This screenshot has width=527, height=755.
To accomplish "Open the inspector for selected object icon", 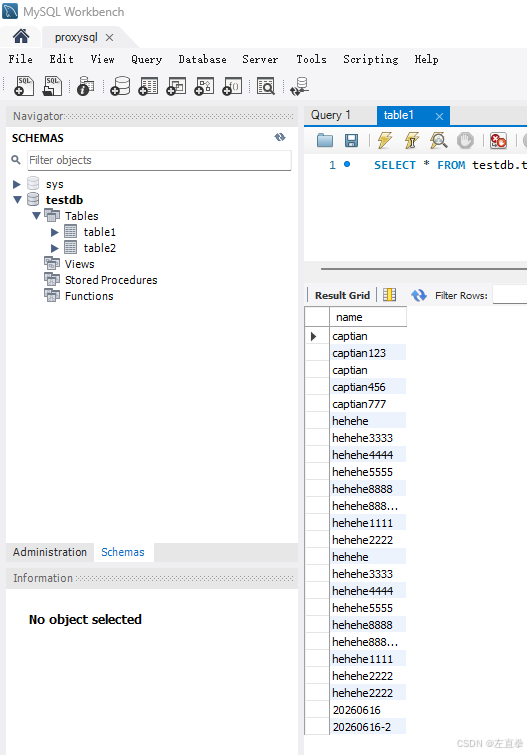I will coord(86,86).
